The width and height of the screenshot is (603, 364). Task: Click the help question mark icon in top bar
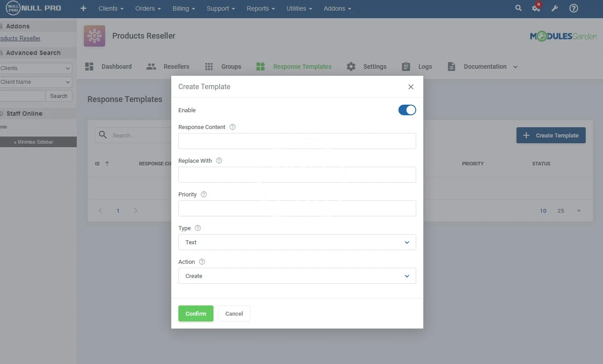tap(574, 8)
